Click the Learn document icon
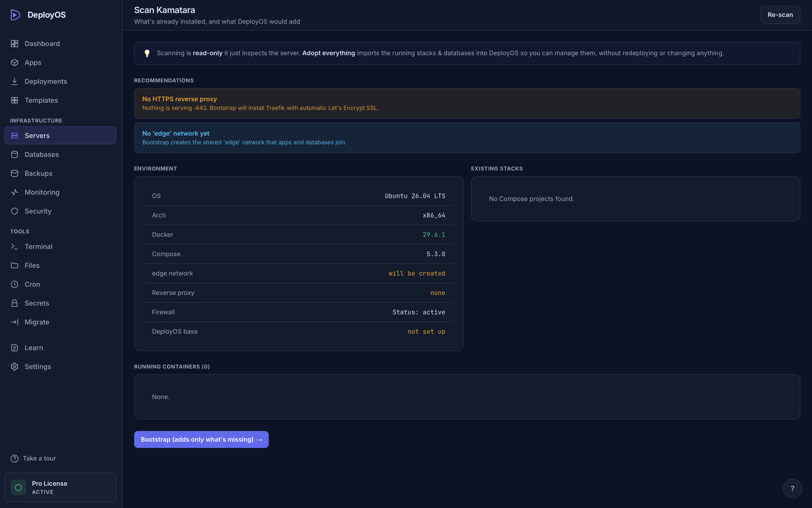The width and height of the screenshot is (812, 508). (x=15, y=348)
